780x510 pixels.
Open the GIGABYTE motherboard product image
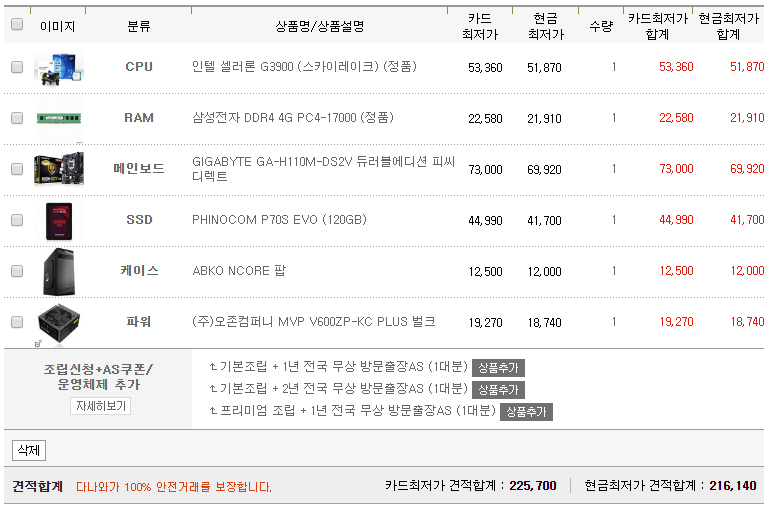[x=59, y=169]
